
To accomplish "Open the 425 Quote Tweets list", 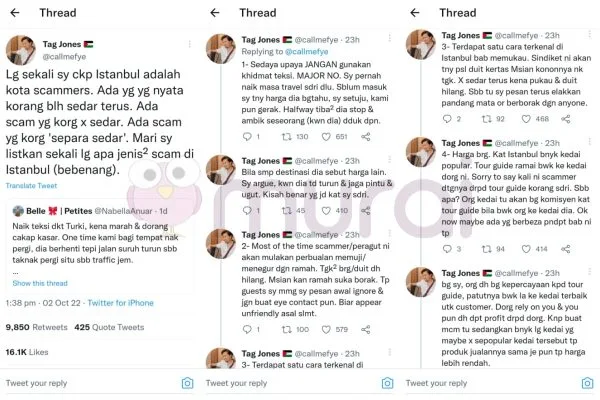I will [109, 327].
